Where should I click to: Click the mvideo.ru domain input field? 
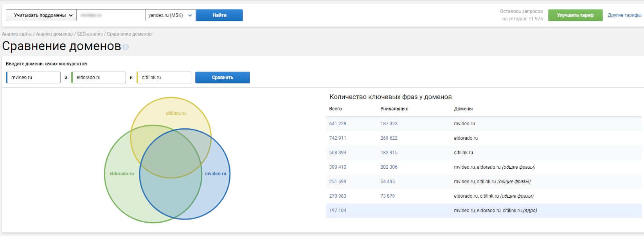pos(33,77)
